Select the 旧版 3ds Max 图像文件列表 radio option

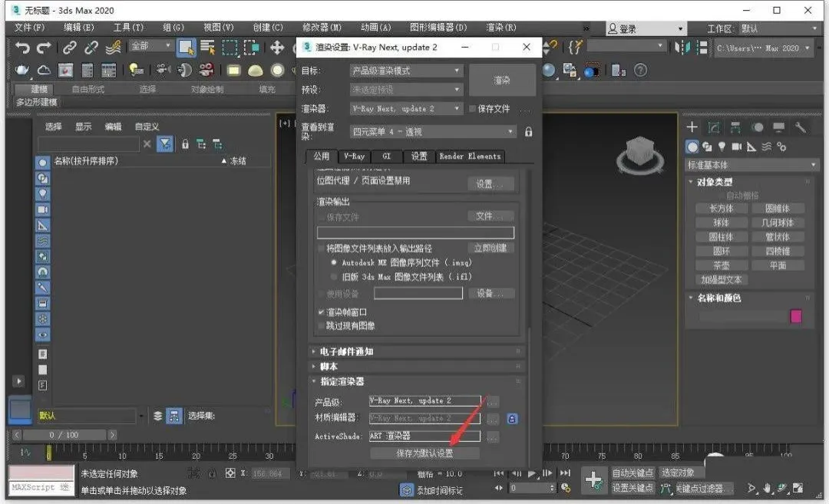click(x=334, y=276)
